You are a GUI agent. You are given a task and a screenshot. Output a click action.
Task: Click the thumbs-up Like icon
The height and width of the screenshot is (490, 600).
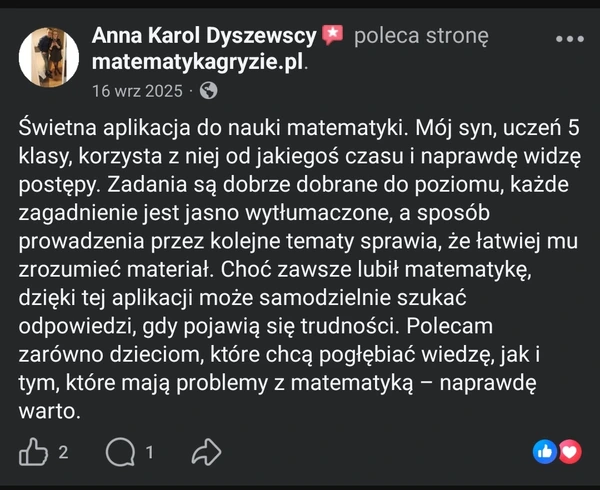click(34, 453)
